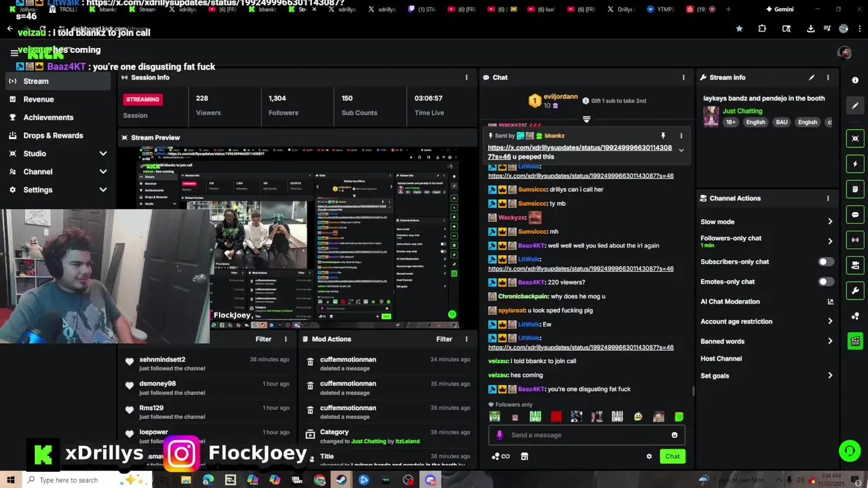Image resolution: width=868 pixels, height=488 pixels.
Task: Toggle Subscribers-only chat switch
Action: pyautogui.click(x=825, y=262)
